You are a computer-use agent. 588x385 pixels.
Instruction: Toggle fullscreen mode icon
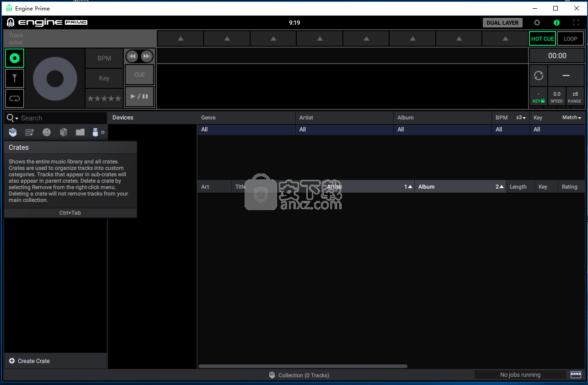(x=576, y=22)
